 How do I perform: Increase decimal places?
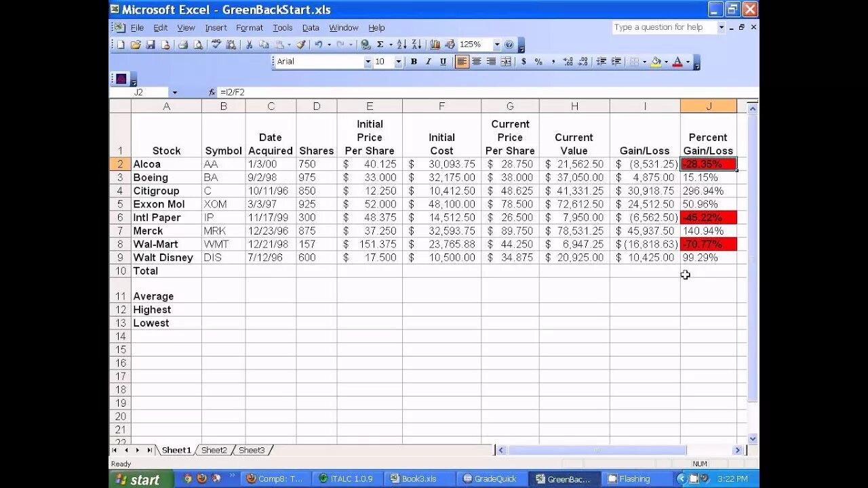[568, 62]
